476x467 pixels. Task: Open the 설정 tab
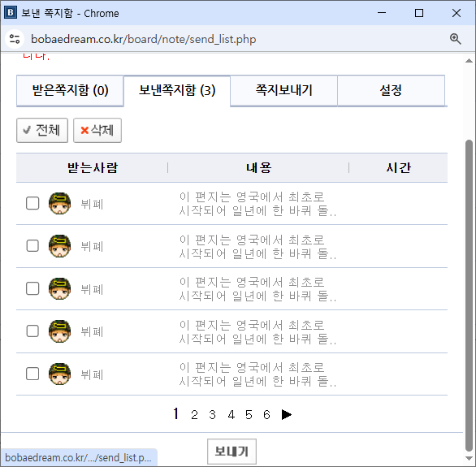pyautogui.click(x=391, y=90)
